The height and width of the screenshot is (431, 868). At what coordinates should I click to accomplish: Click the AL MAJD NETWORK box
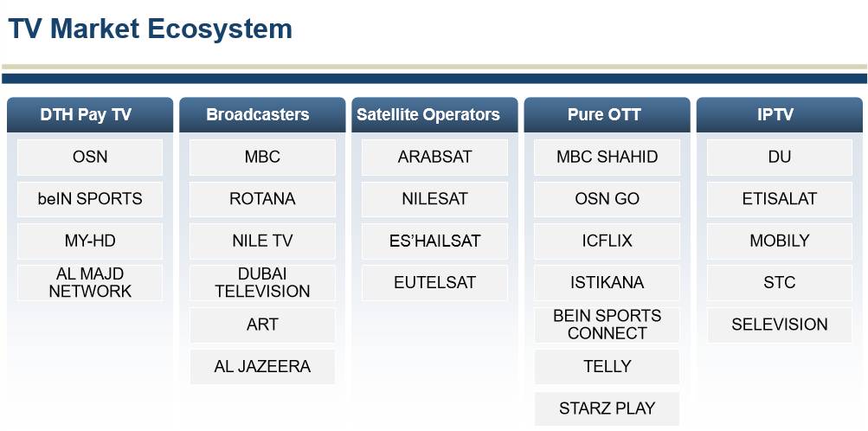pos(90,283)
